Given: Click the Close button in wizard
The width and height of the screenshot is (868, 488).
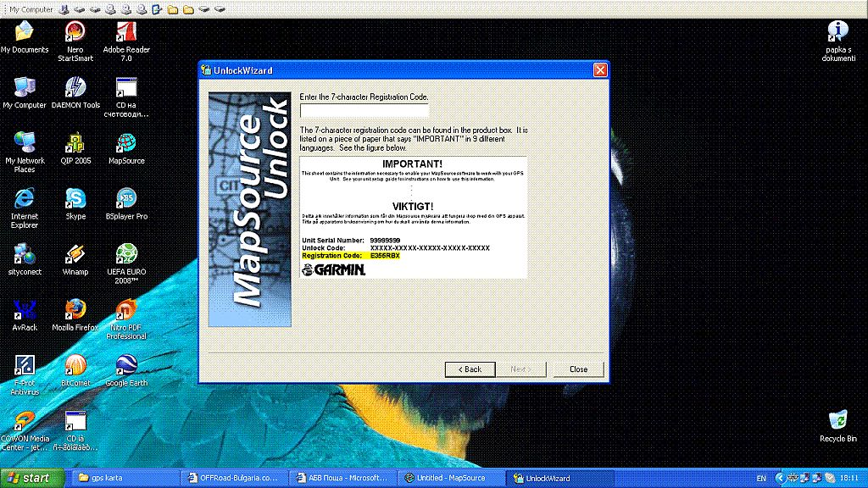Looking at the screenshot, I should click(578, 369).
